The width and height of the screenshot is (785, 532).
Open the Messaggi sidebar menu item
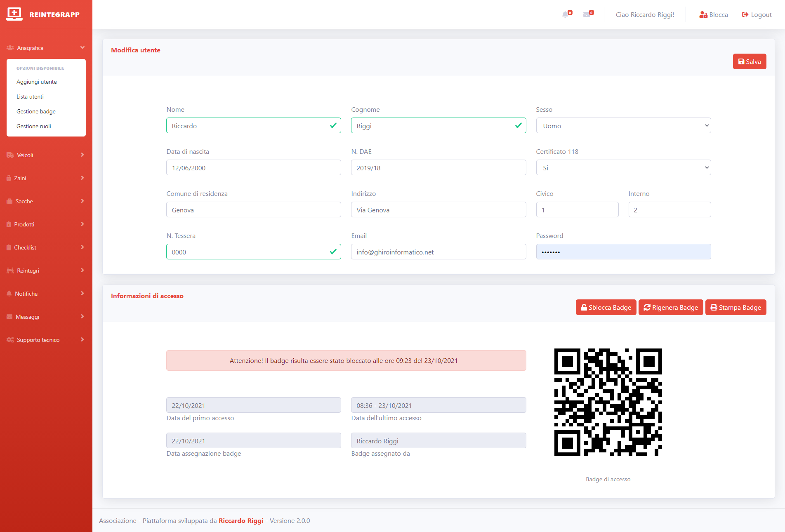(x=46, y=317)
